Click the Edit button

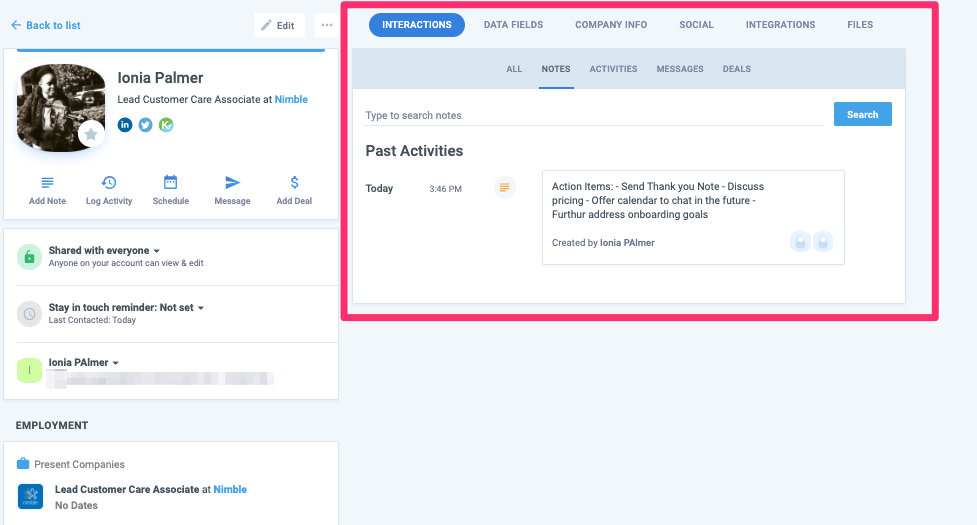[x=278, y=25]
